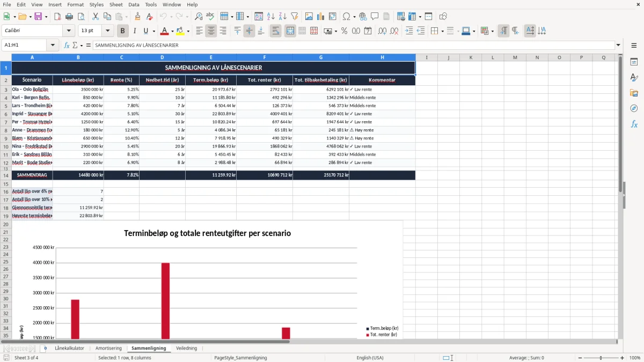The width and height of the screenshot is (644, 362).
Task: Click the Sort Ascending icon
Action: coord(271,17)
